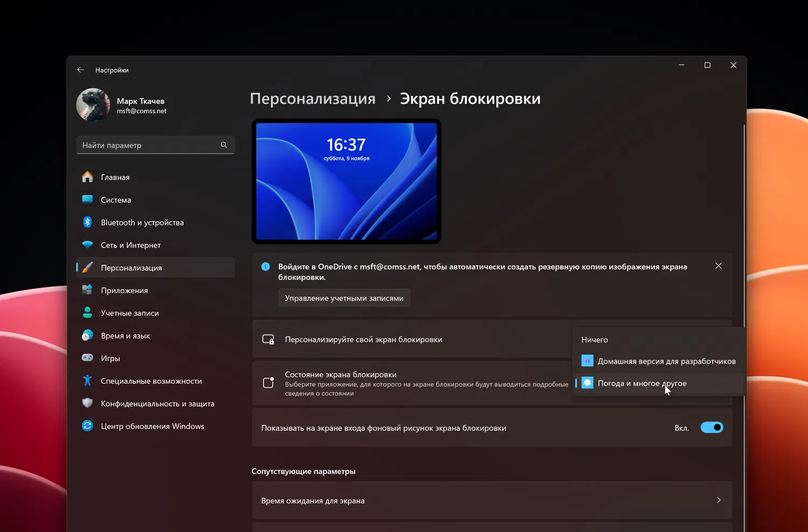
Task: Click the Домашняя версия для разработчиков app icon
Action: [588, 361]
